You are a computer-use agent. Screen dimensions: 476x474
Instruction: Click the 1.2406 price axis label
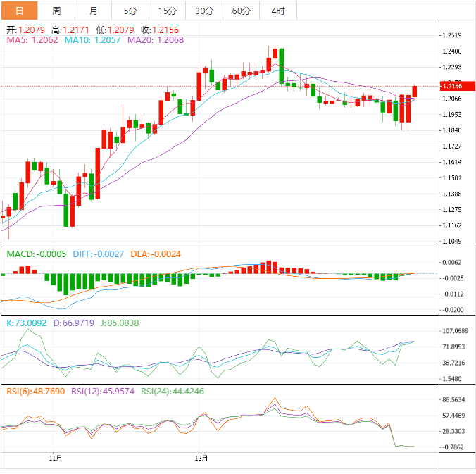pyautogui.click(x=452, y=51)
